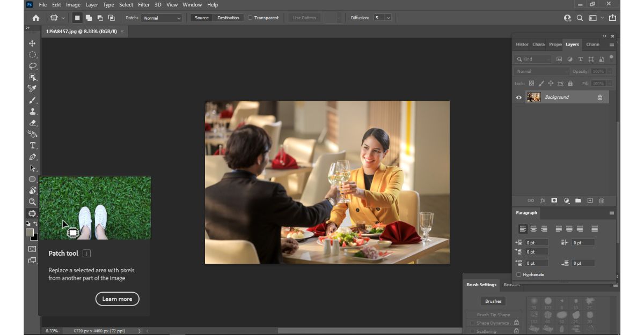Select the Object Selection tool

pos(32,77)
